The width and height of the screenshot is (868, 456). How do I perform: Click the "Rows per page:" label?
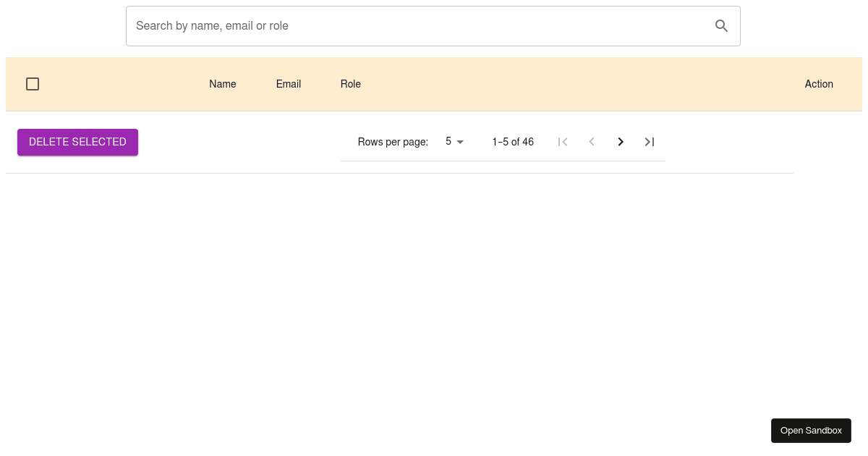[x=393, y=142]
